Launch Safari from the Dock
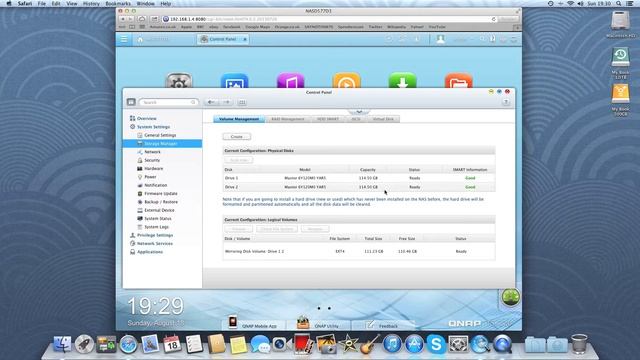Viewport: 640px width, 360px height. [128, 344]
